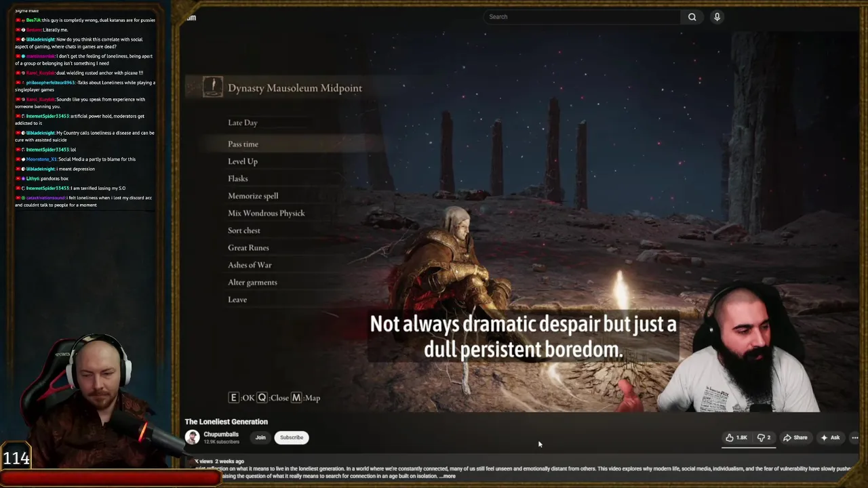
Task: Open the three-dot more actions menu
Action: pos(854,438)
